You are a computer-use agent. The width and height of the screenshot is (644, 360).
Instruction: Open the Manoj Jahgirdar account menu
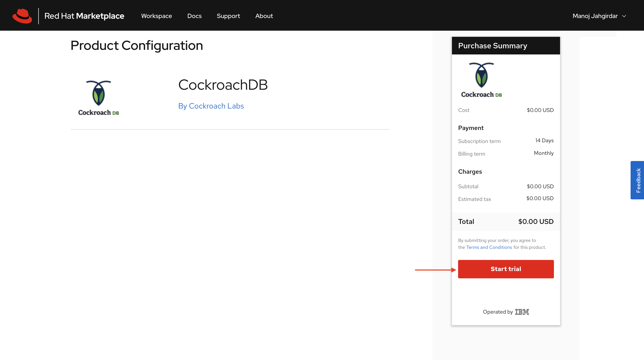595,16
